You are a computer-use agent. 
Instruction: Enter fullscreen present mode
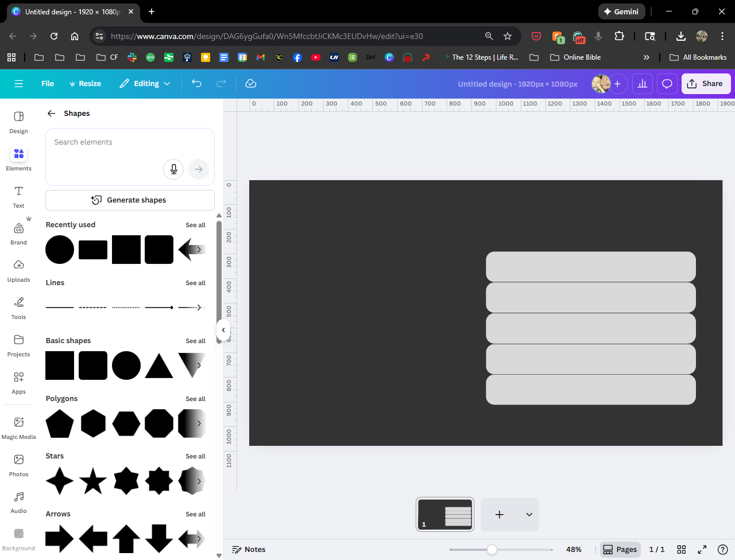[702, 550]
